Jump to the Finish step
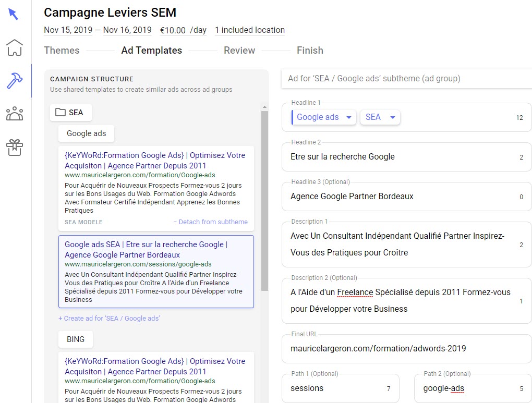 click(310, 50)
